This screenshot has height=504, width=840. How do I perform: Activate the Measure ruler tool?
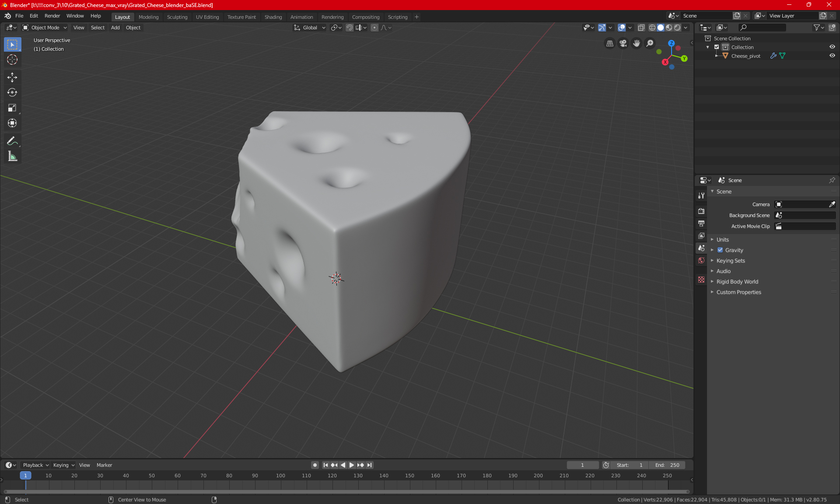(x=12, y=156)
